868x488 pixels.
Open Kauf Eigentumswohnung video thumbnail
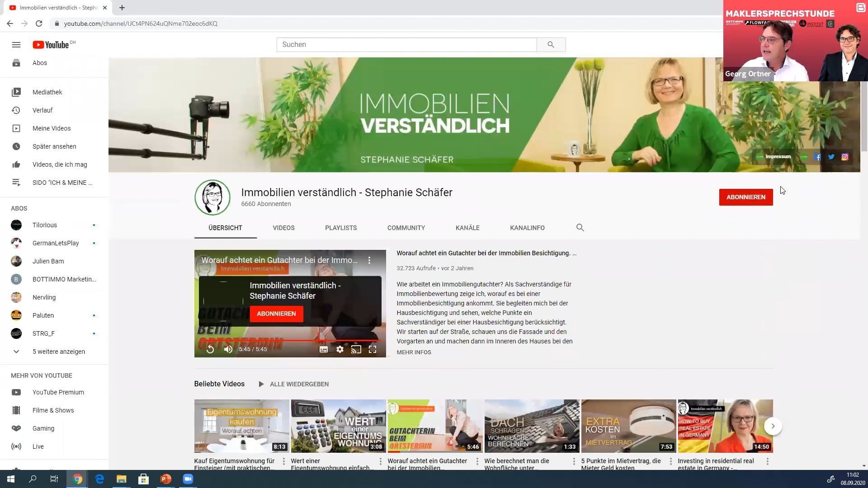click(241, 426)
